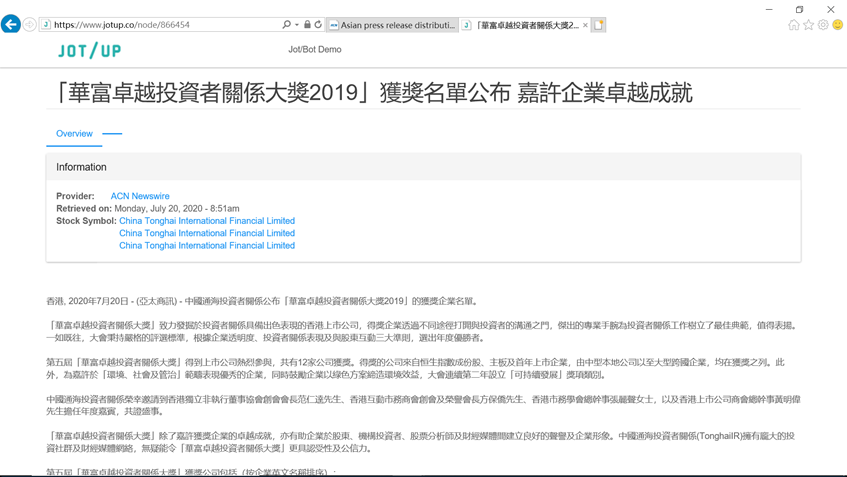Screen dimensions: 847x477
Task: Open the address bar search dropdown arrow
Action: click(297, 25)
